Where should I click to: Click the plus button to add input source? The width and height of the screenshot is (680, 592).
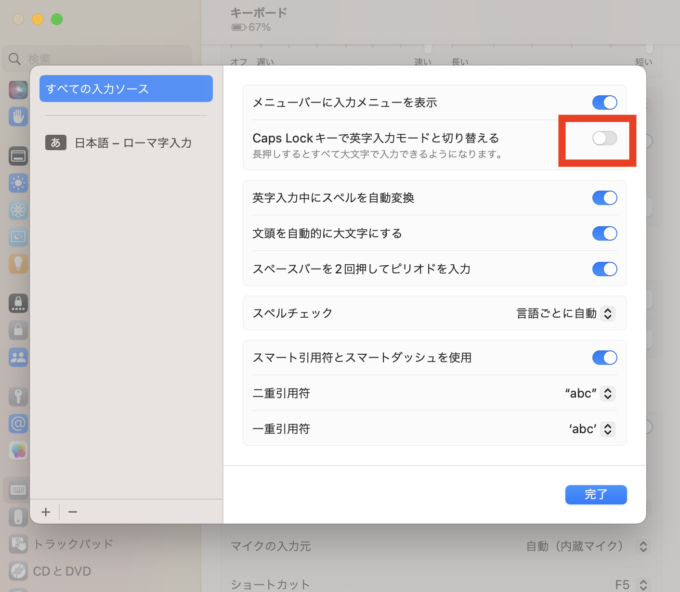tap(46, 511)
